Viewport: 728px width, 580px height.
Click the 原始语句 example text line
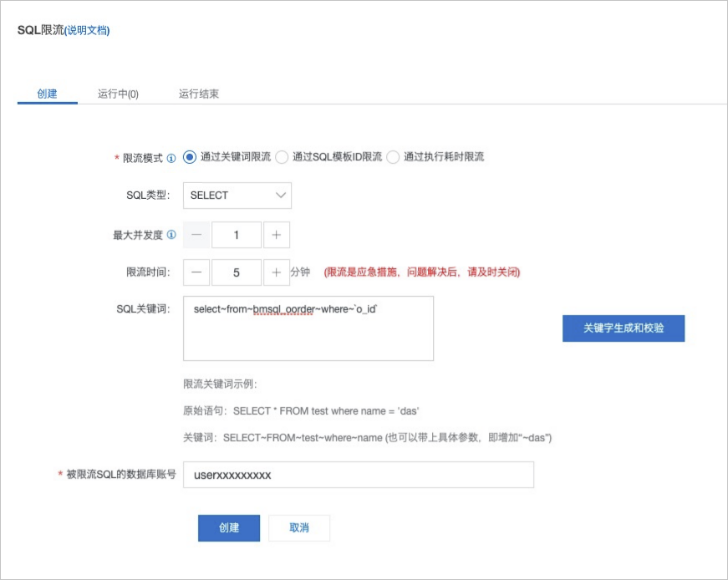[x=301, y=411]
